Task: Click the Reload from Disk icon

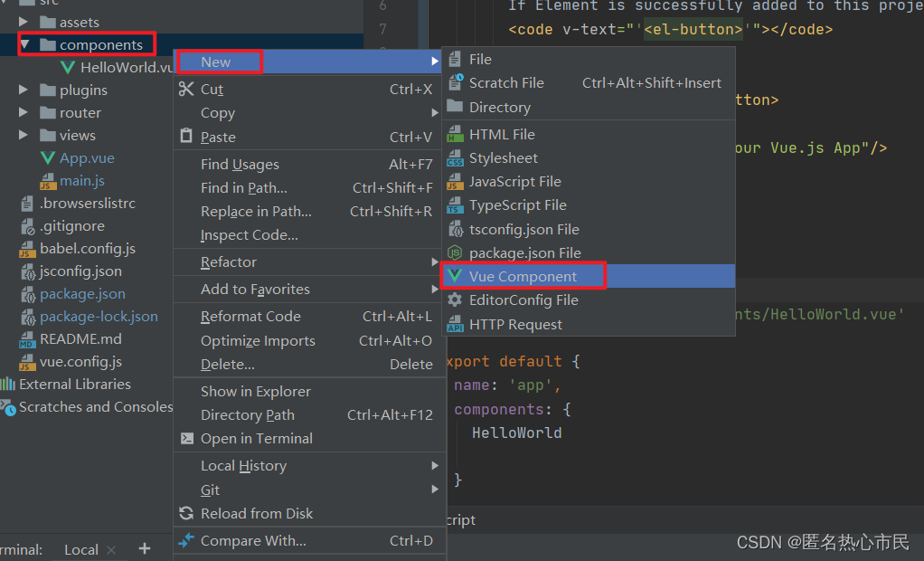Action: pyautogui.click(x=186, y=513)
